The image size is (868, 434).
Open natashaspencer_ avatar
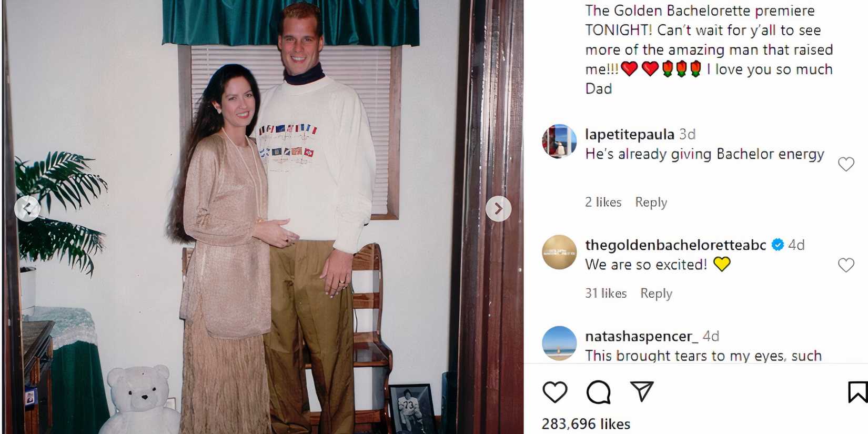(559, 344)
